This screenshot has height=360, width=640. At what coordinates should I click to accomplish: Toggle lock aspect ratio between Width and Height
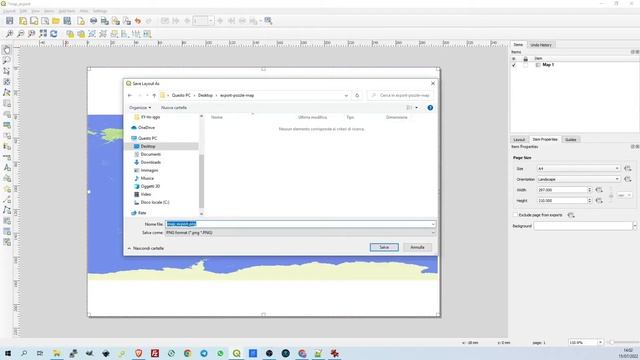pyautogui.click(x=611, y=195)
